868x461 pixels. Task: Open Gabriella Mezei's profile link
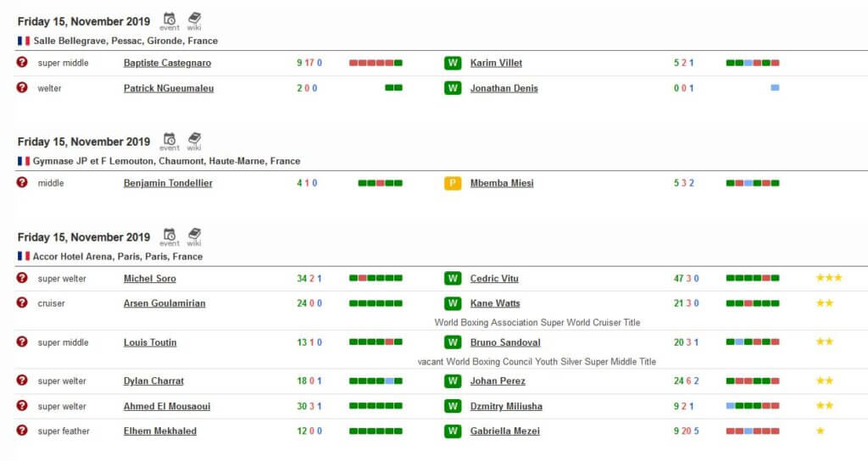coord(504,431)
